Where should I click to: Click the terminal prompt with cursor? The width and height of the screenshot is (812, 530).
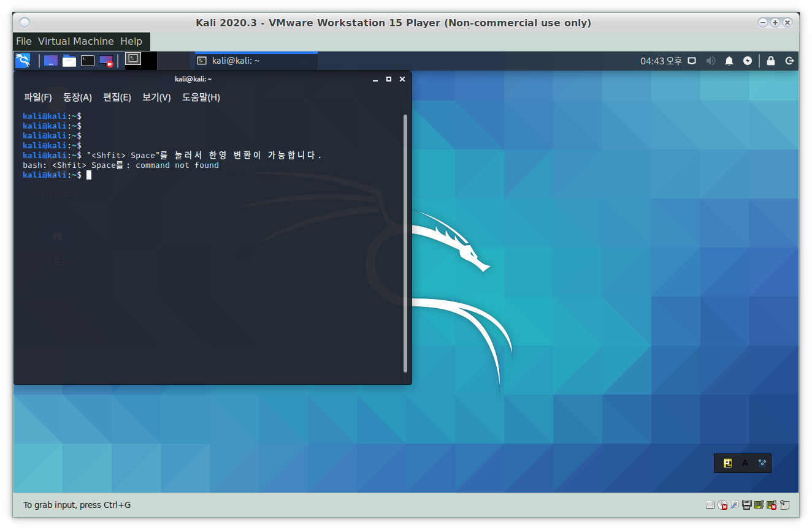[57, 175]
